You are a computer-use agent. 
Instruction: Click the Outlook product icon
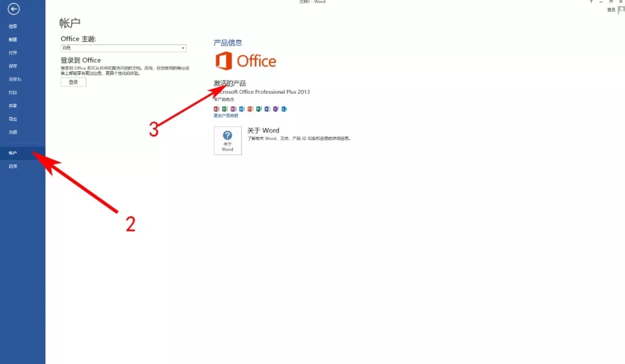(x=242, y=109)
